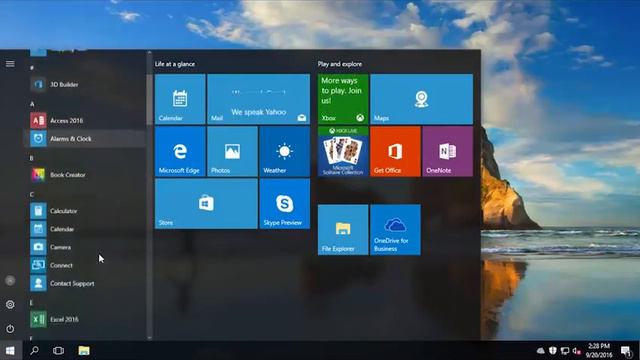Viewport: 640px width, 360px height.
Task: Open Settings gear in Start sidebar
Action: (x=10, y=304)
